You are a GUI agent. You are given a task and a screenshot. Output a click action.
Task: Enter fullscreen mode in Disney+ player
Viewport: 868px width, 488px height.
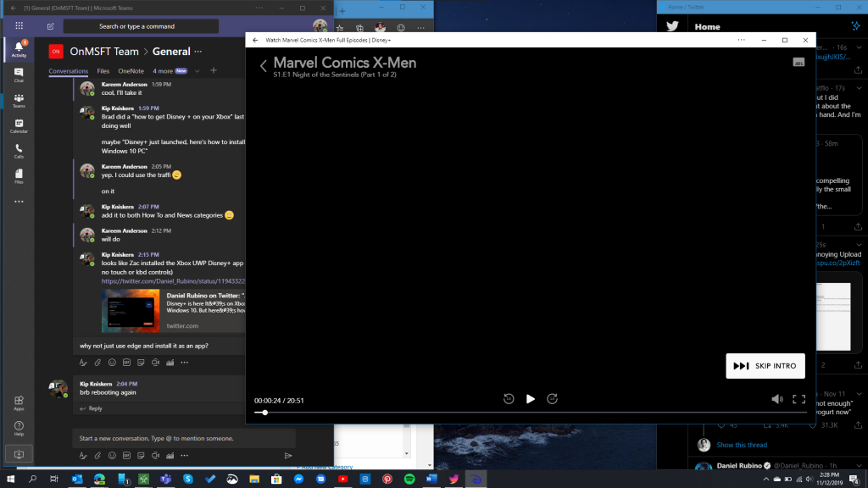point(798,399)
